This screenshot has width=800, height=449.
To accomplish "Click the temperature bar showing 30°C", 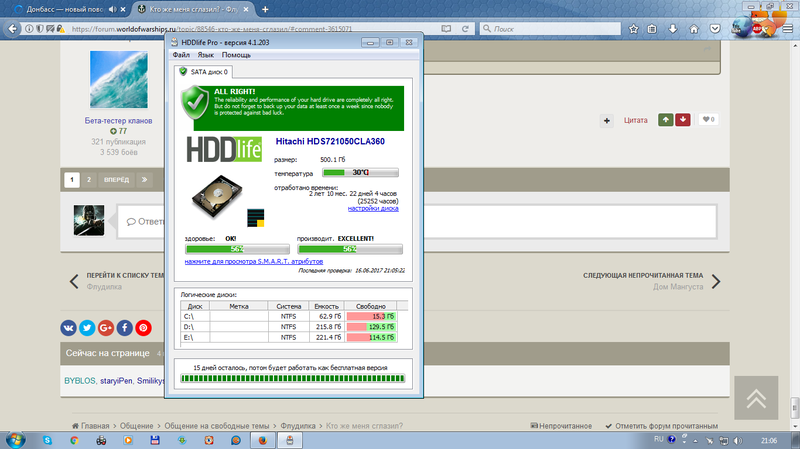I will [360, 172].
